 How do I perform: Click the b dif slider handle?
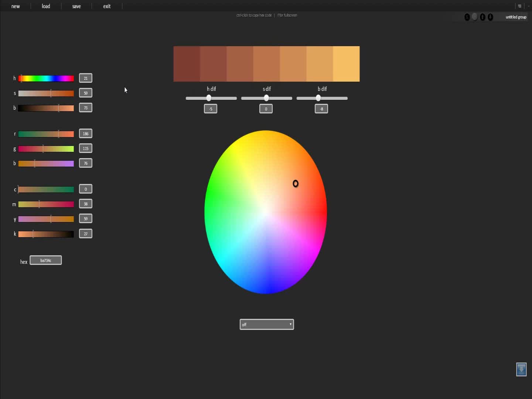coord(318,98)
